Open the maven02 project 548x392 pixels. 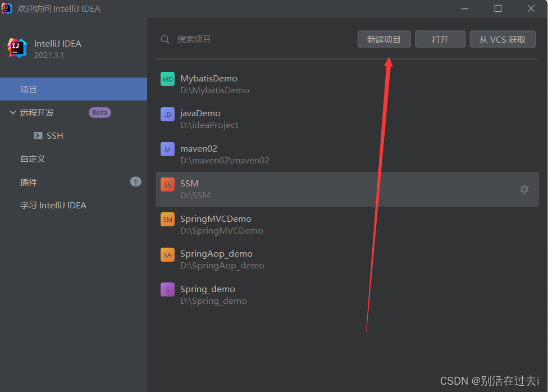(x=199, y=149)
